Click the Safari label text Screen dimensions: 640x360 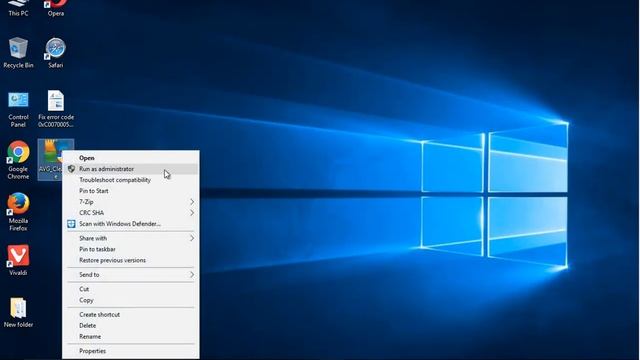point(56,65)
